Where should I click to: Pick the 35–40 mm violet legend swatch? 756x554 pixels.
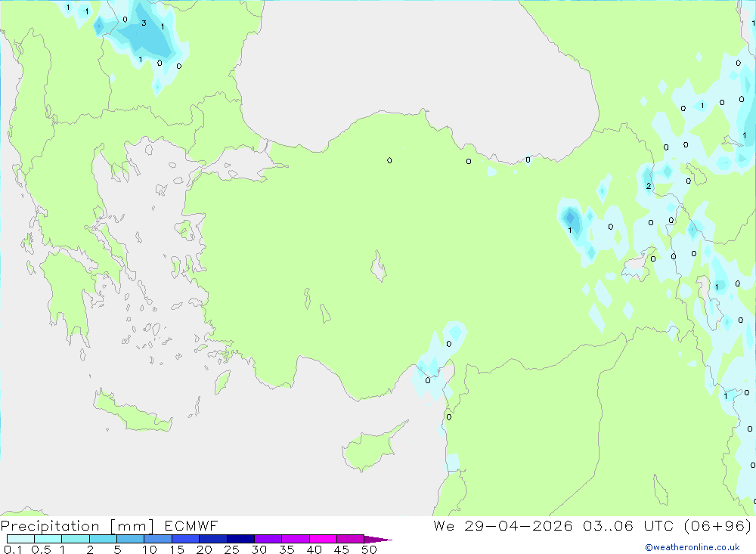(x=296, y=539)
